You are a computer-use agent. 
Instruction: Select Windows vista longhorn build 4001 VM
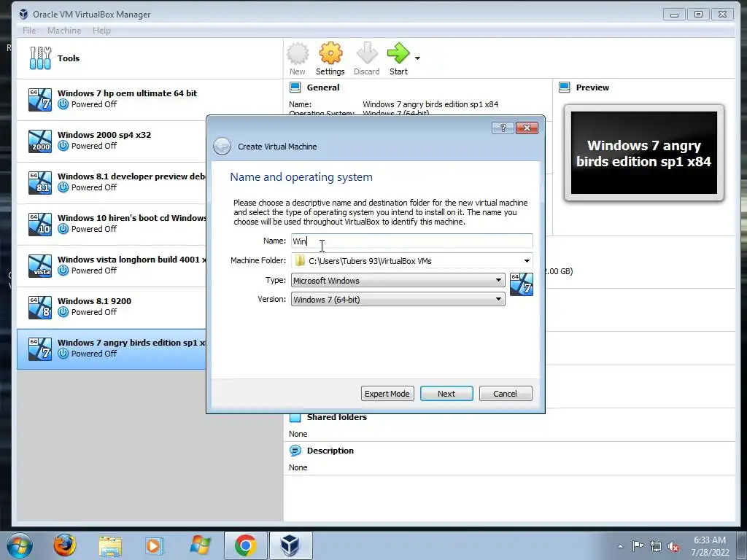point(112,265)
